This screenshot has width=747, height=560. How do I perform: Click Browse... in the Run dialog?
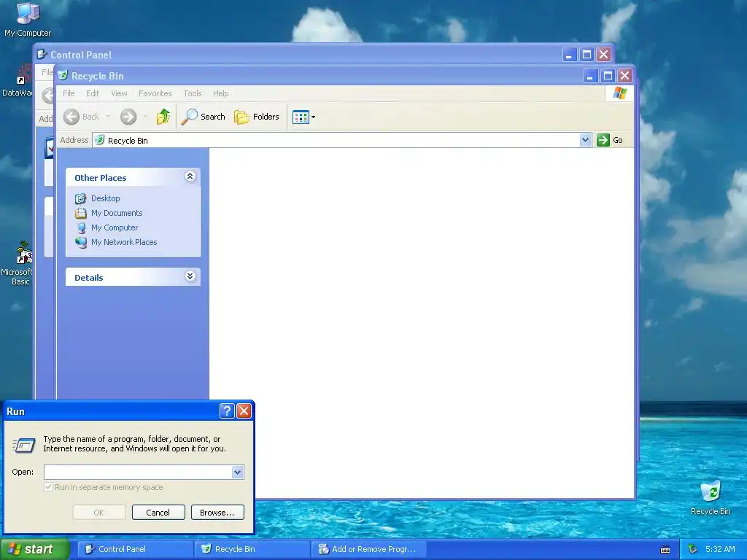(x=217, y=513)
